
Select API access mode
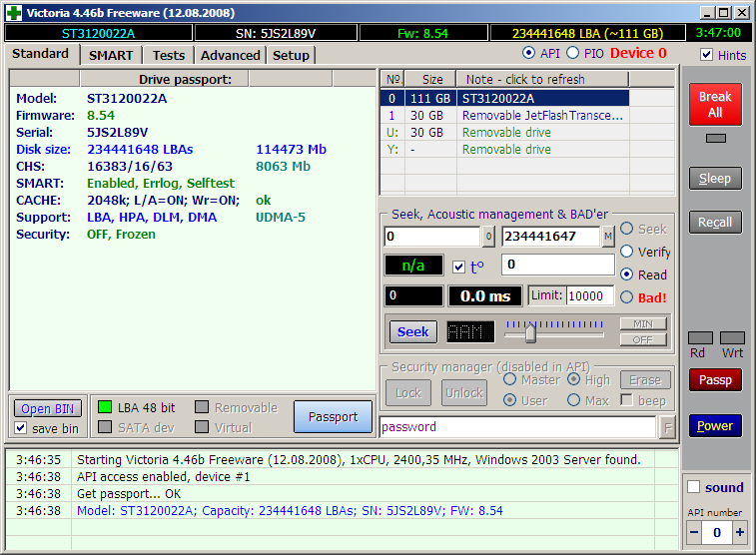[x=529, y=53]
